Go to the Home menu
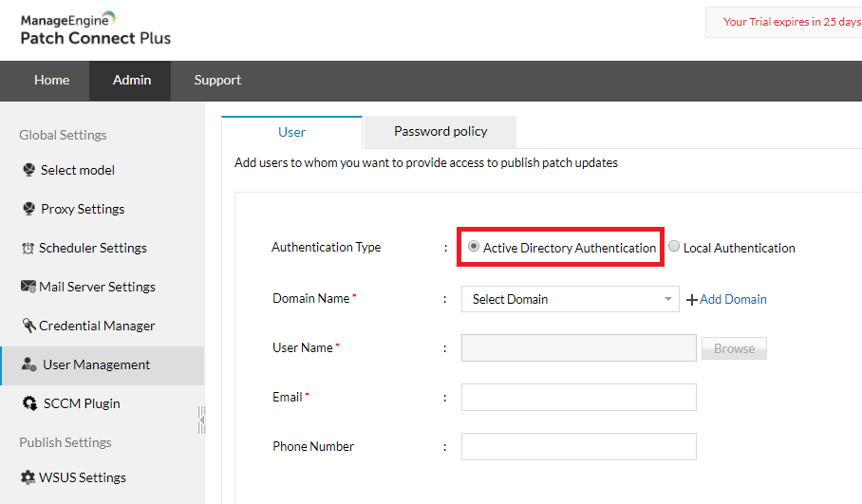 tap(51, 81)
